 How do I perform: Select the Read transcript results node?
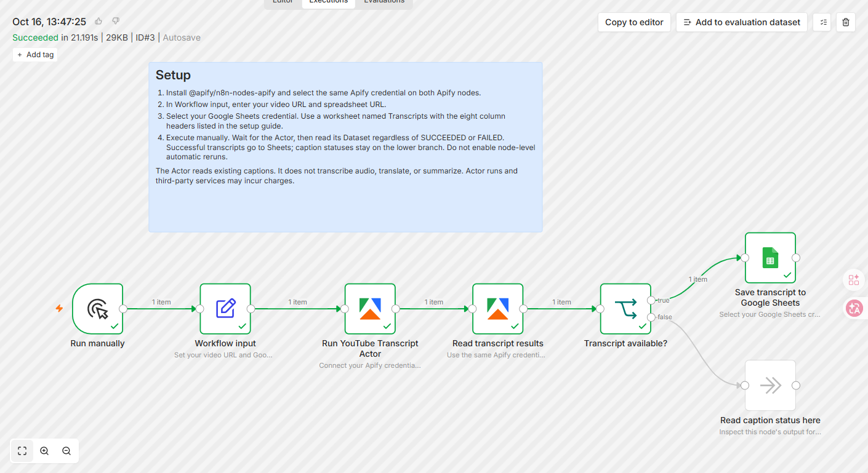coord(498,309)
